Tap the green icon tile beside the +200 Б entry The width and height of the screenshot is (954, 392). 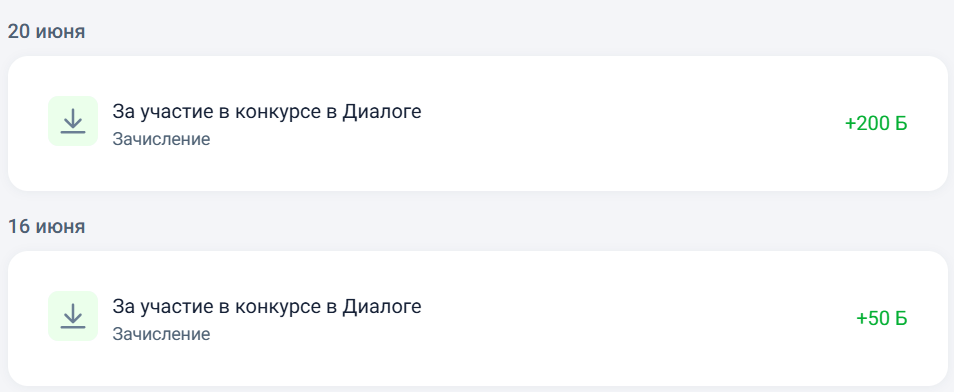[x=73, y=121]
